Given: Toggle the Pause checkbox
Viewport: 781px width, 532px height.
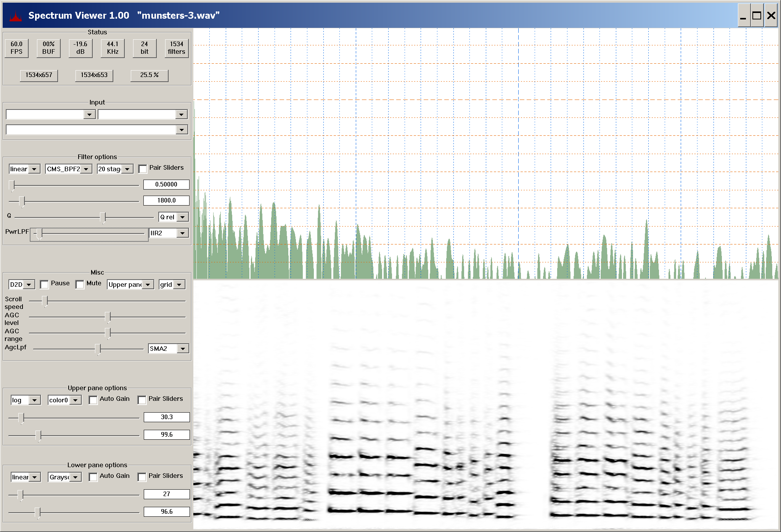Looking at the screenshot, I should tap(44, 284).
